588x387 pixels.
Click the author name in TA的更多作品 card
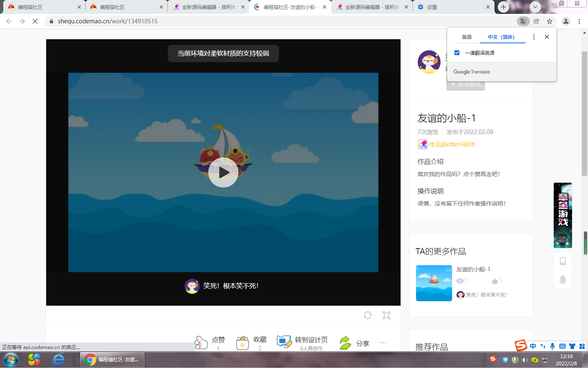click(x=487, y=295)
